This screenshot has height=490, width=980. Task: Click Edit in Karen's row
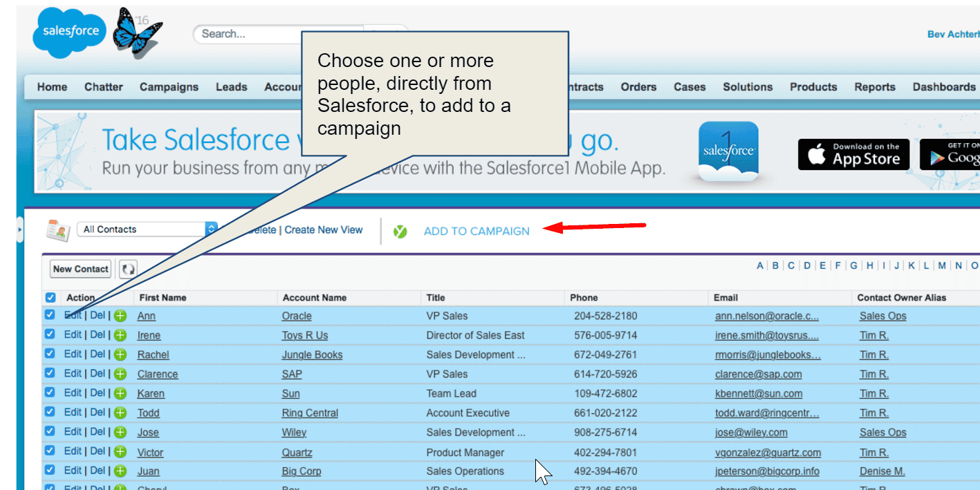[x=73, y=393]
